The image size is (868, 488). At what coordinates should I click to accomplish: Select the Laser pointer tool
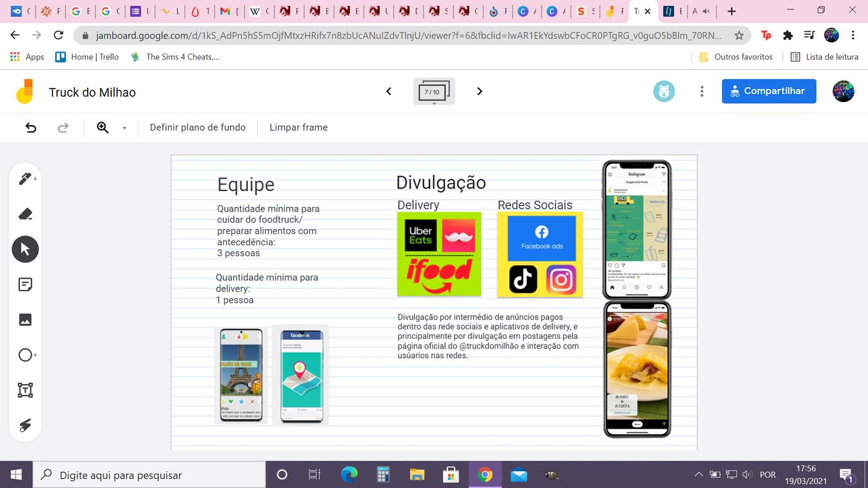[x=25, y=425]
